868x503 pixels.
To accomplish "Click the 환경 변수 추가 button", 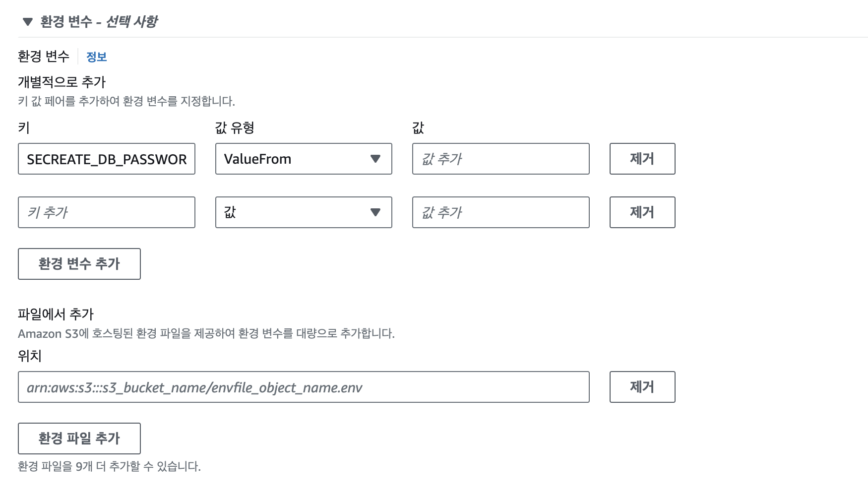I will tap(79, 264).
